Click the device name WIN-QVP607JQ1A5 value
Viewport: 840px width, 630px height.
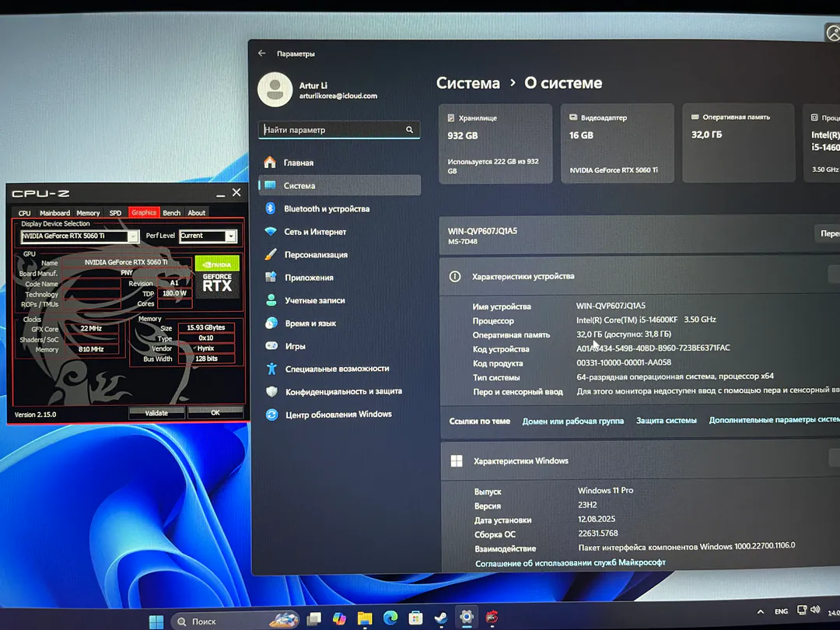(611, 306)
